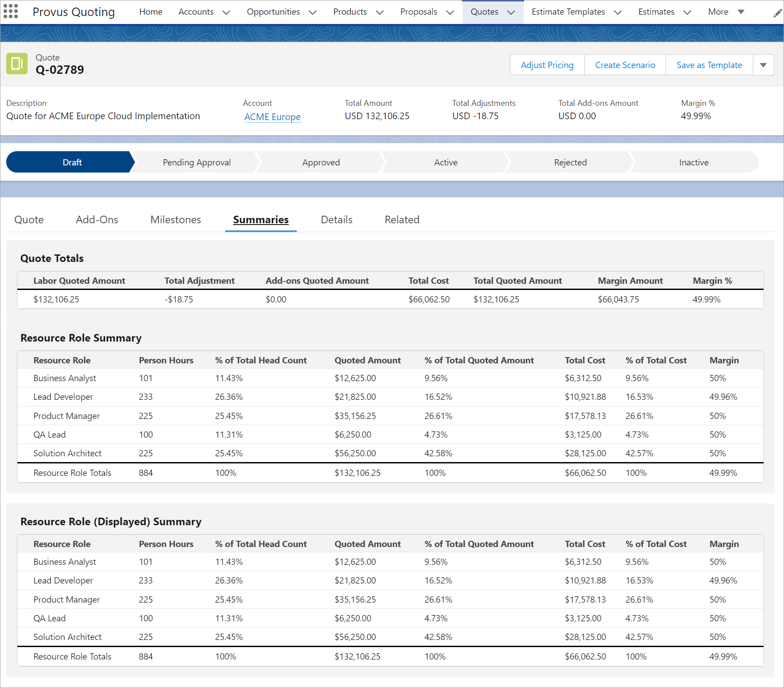784x688 pixels.
Task: Go to the Home tab
Action: (x=150, y=12)
